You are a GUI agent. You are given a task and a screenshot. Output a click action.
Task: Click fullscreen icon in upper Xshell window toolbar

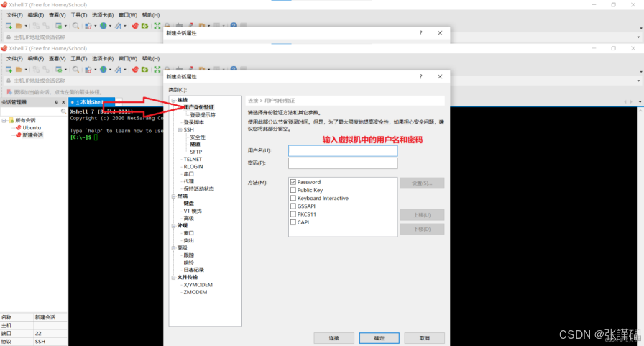[x=157, y=26]
